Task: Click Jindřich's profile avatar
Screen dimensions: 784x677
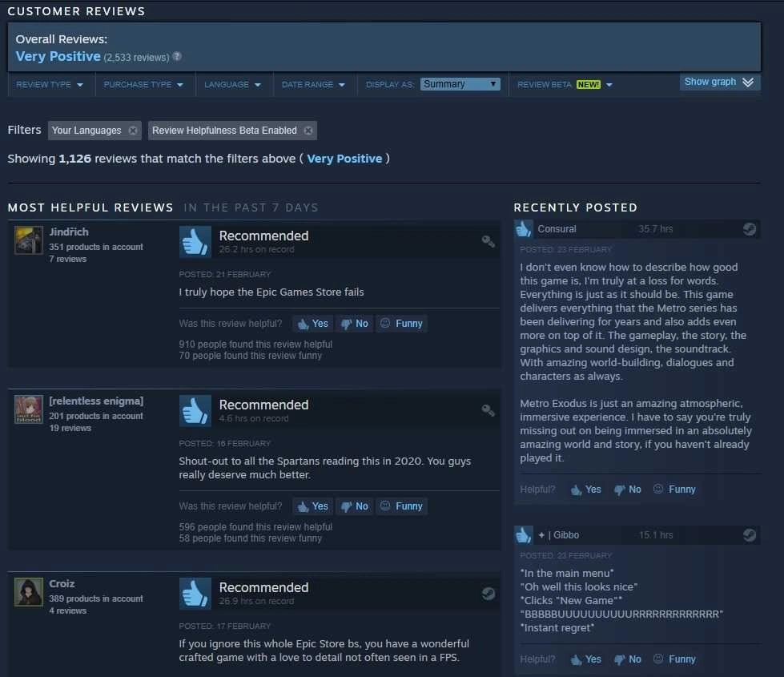Action: [29, 240]
